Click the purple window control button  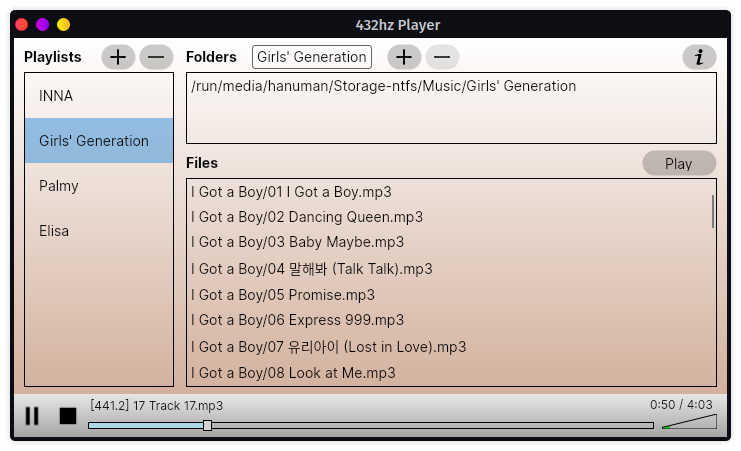click(x=43, y=25)
